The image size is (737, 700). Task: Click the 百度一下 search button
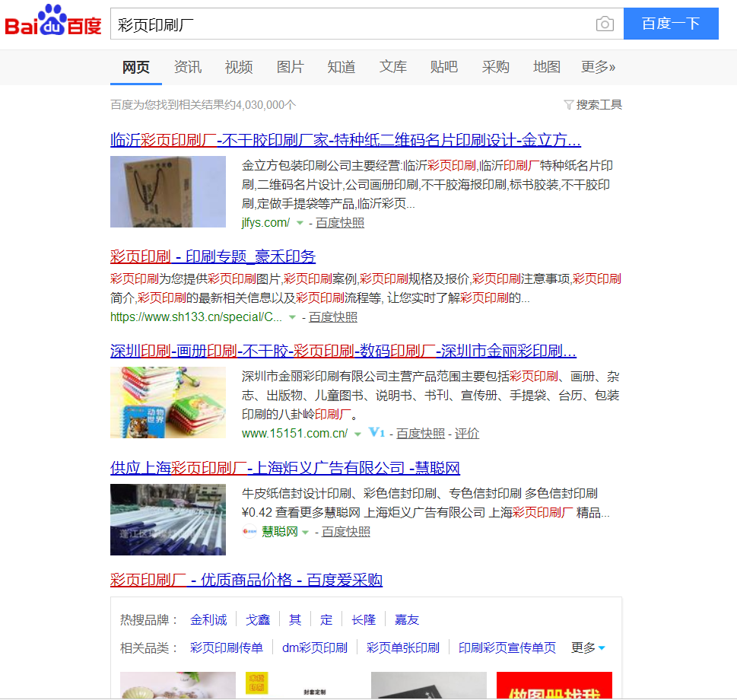point(671,24)
